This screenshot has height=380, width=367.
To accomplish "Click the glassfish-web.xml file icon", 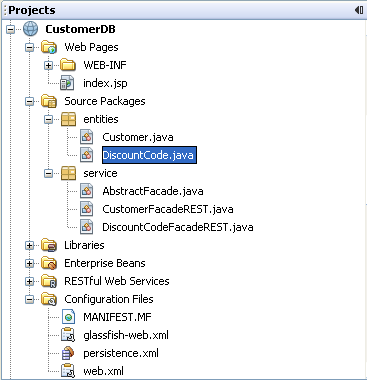I will tap(68, 335).
